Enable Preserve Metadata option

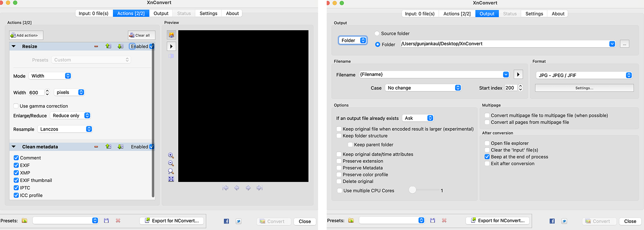point(339,168)
